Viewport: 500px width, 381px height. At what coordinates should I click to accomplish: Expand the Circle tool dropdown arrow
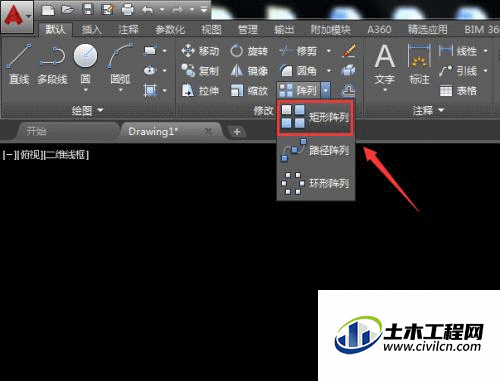[86, 90]
